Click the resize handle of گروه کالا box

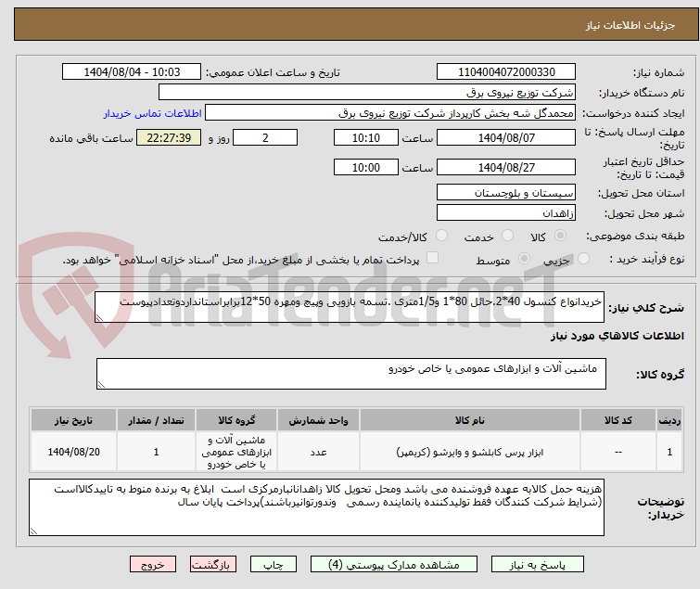point(101,385)
